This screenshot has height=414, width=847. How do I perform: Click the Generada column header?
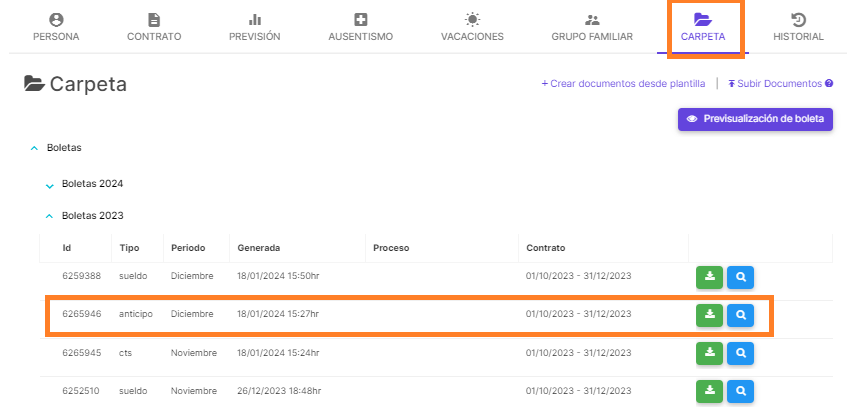259,248
